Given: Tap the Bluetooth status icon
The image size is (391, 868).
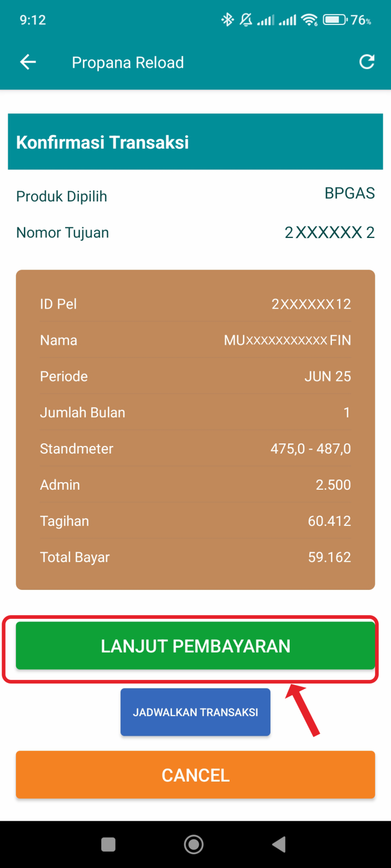Looking at the screenshot, I should coord(227,20).
